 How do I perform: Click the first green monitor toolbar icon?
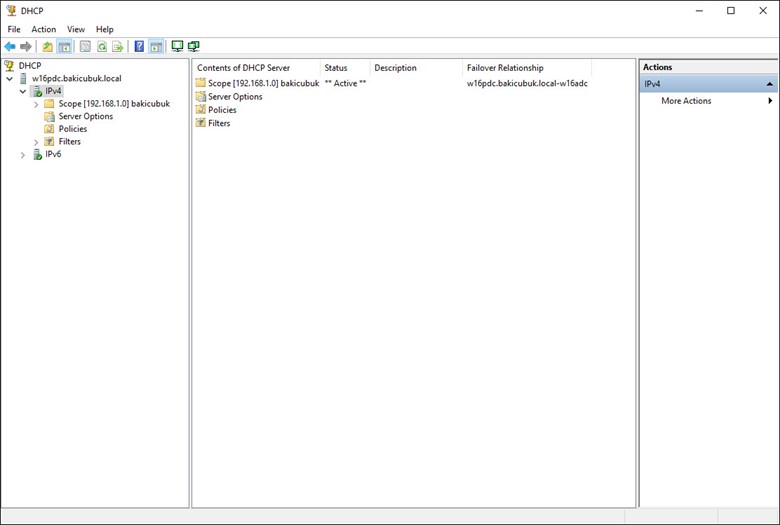[177, 47]
